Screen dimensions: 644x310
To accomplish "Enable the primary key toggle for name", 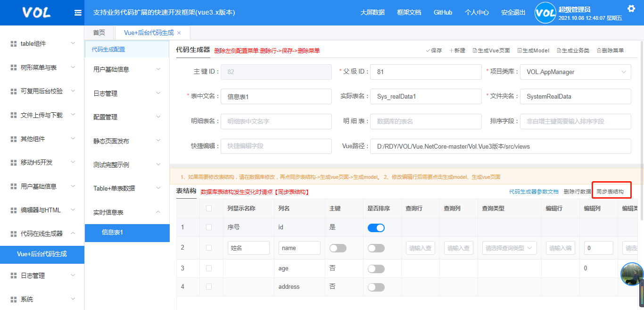I will [338, 248].
